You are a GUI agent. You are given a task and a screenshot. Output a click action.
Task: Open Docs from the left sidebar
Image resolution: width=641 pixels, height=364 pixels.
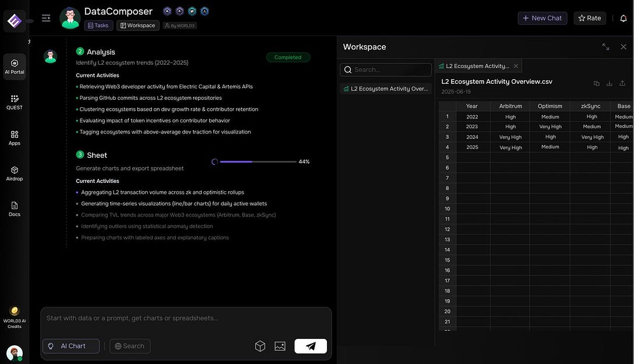click(x=15, y=208)
